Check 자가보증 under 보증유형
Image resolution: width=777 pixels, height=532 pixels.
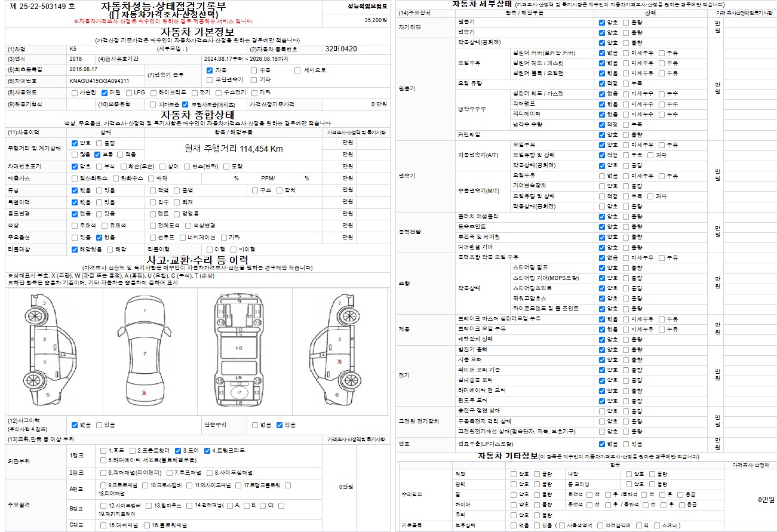(x=154, y=104)
